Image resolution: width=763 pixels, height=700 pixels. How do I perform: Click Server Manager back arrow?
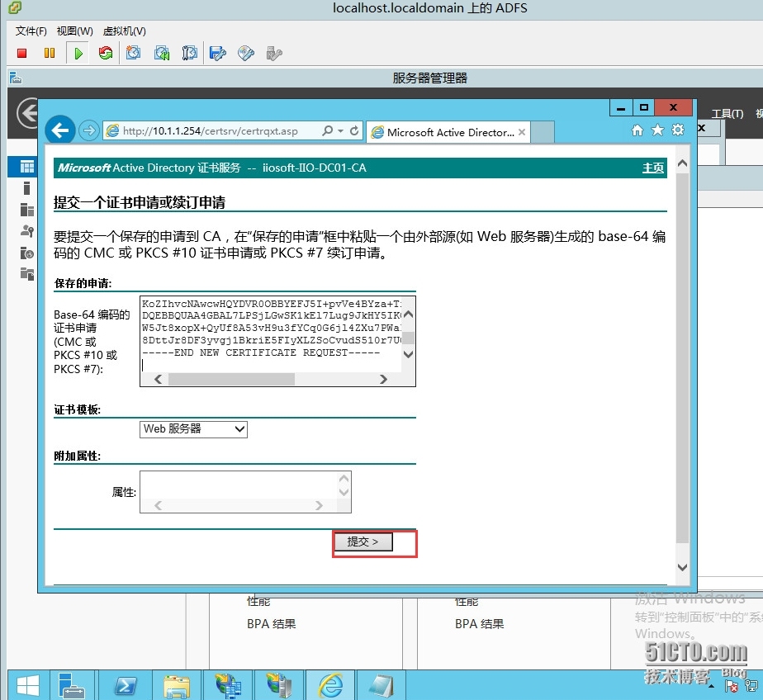[x=28, y=113]
